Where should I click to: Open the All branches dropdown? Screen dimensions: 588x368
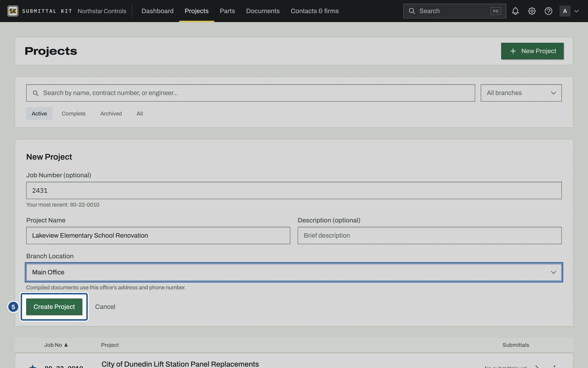coord(521,93)
